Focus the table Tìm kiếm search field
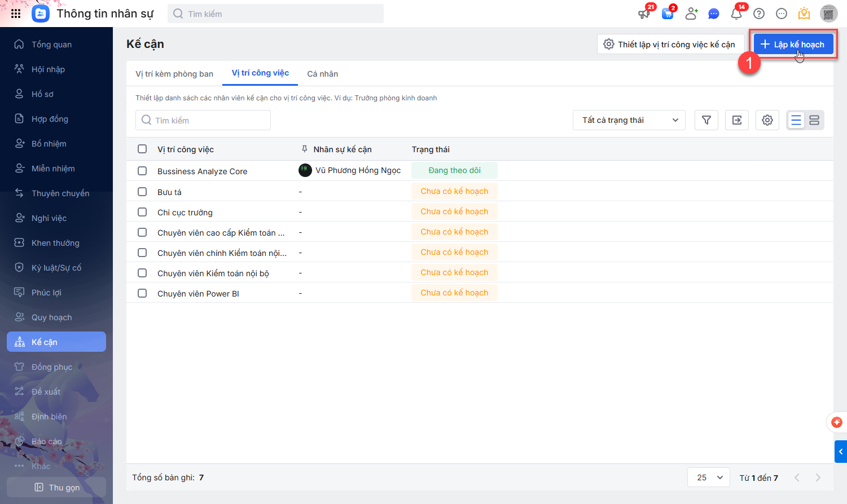Viewport: 847px width, 504px height. pos(203,120)
